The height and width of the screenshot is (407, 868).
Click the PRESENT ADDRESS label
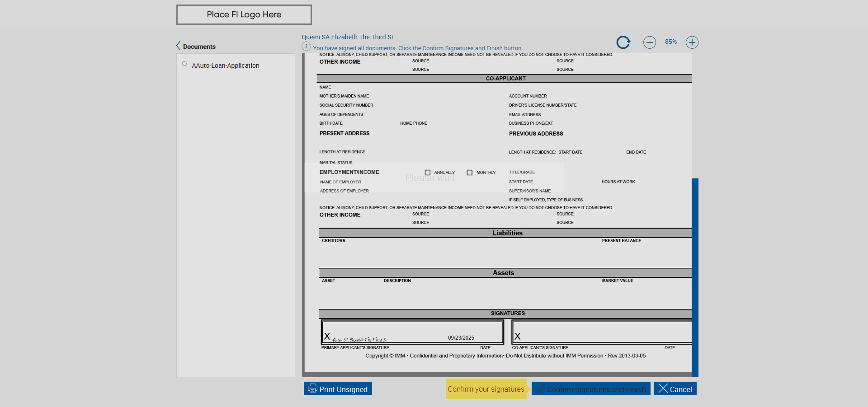coord(344,133)
